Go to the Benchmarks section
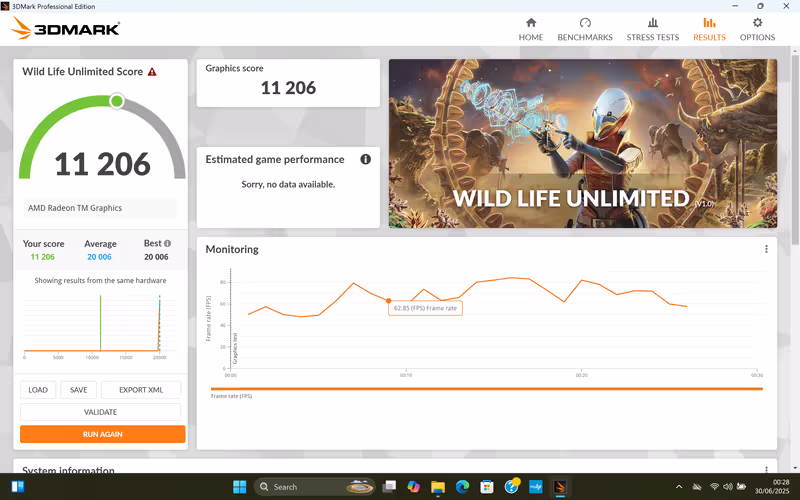The height and width of the screenshot is (500, 800). point(585,28)
